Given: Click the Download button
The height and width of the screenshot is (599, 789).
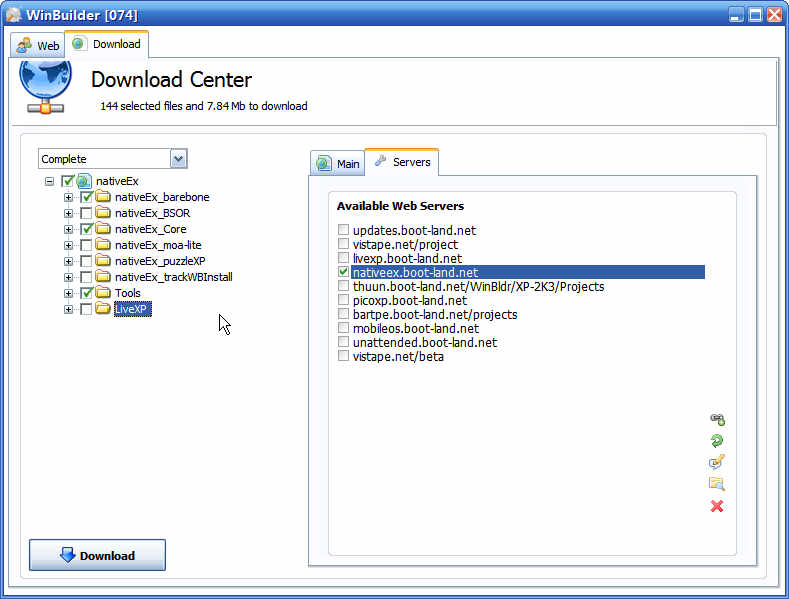Looking at the screenshot, I should [97, 555].
